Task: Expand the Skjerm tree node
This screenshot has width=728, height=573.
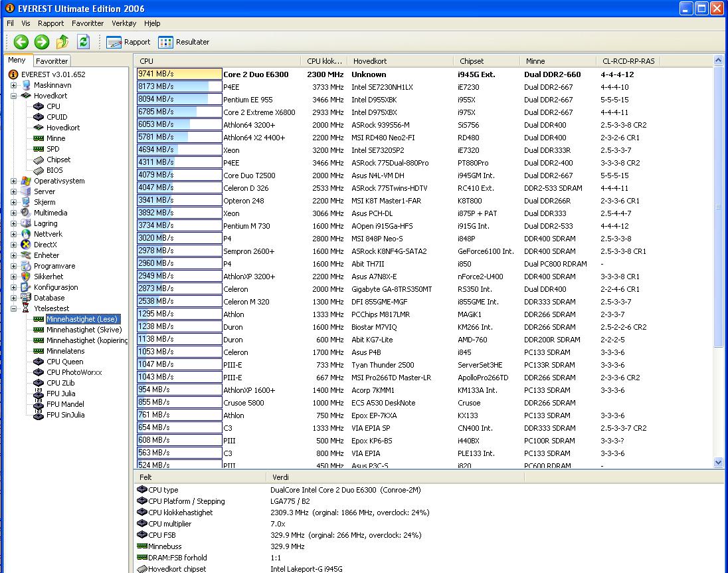Action: (13, 202)
